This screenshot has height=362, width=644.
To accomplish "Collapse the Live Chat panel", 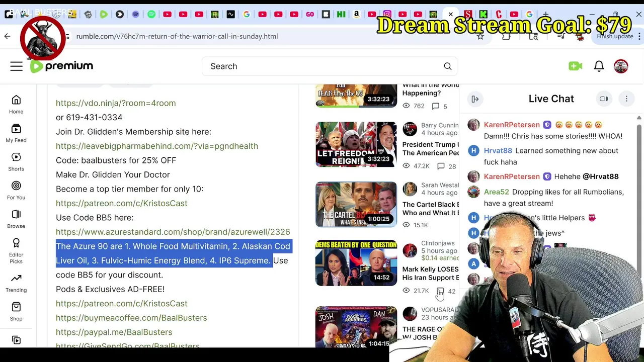I will click(x=475, y=99).
